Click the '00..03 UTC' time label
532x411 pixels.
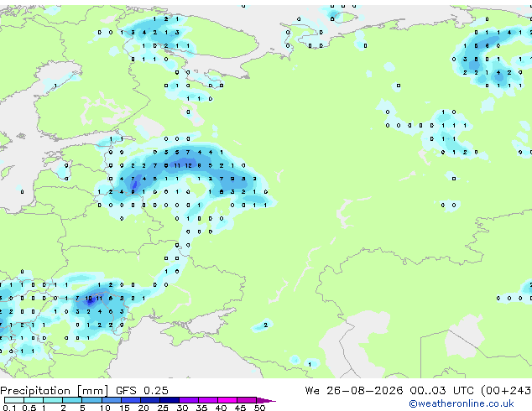[441, 391]
